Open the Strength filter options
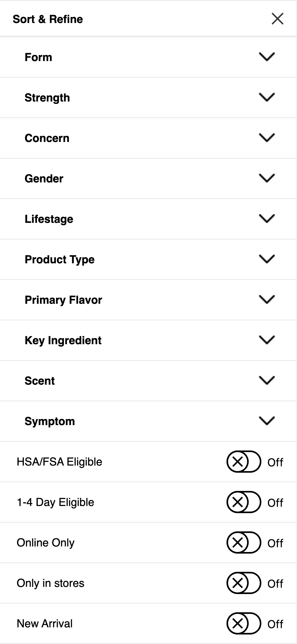This screenshot has width=297, height=644. coord(267,97)
